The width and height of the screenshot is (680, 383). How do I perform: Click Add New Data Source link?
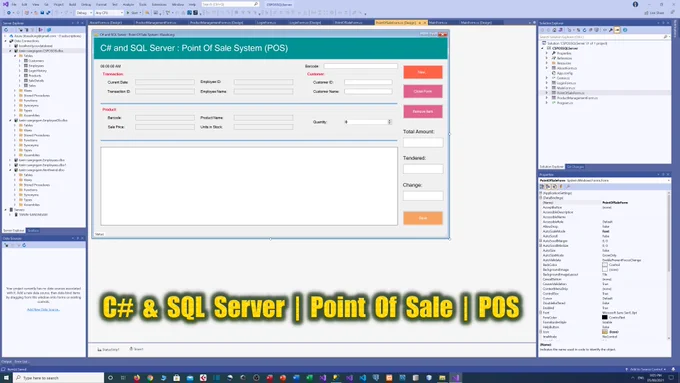click(43, 310)
